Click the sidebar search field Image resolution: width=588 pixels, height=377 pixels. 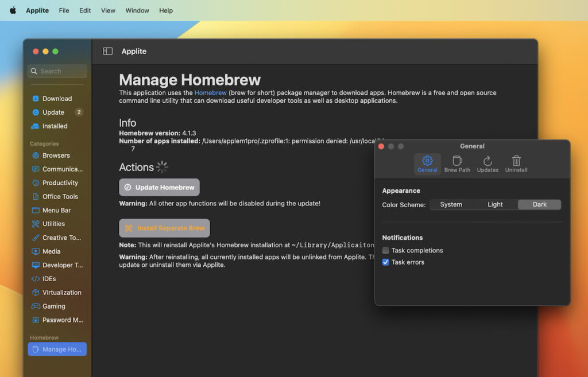pyautogui.click(x=57, y=71)
